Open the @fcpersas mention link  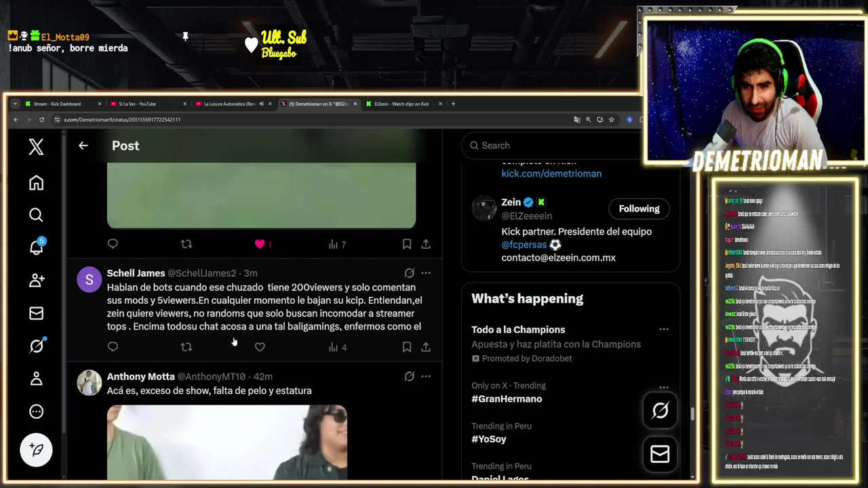point(524,245)
